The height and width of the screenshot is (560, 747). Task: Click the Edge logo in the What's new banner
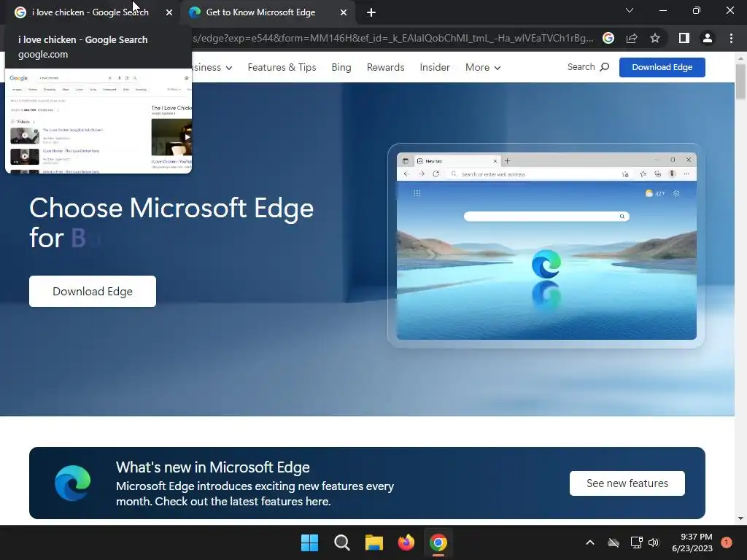(x=72, y=483)
